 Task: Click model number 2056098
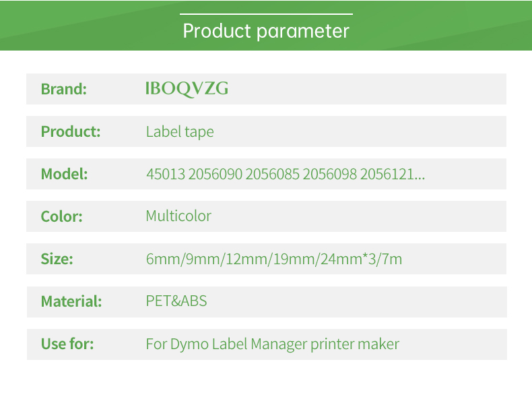pos(329,174)
